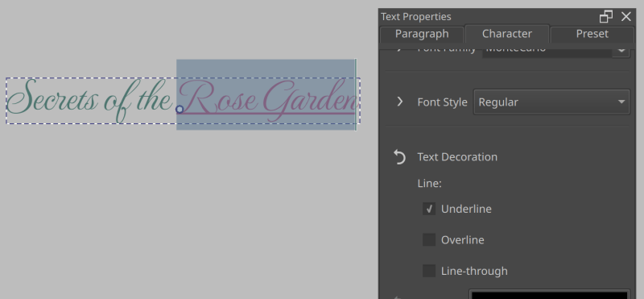Viewport: 644px width, 299px height.
Task: Switch to the Paragraph tab
Action: click(x=422, y=34)
